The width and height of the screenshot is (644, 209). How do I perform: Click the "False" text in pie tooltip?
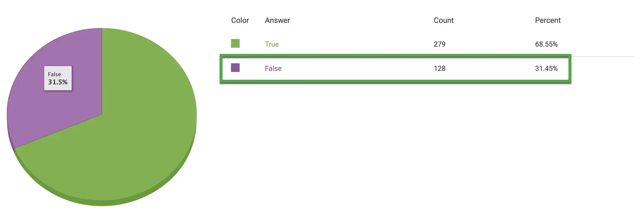(x=54, y=74)
